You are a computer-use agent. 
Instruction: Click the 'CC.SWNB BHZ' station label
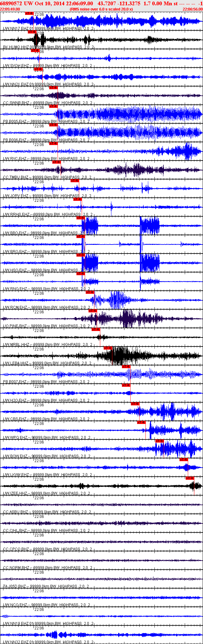16,103
